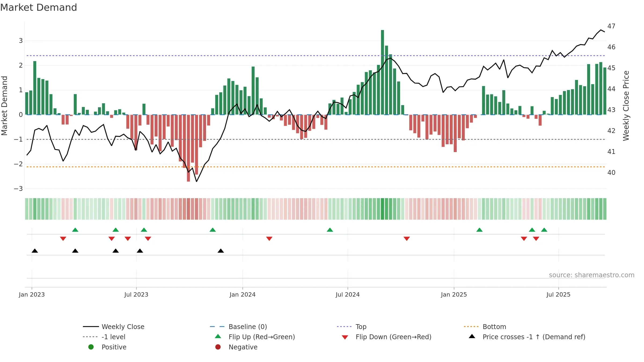This screenshot has height=362, width=644.
Task: Click the rotated "Weekly Close Price" axis title
Action: pos(626,106)
